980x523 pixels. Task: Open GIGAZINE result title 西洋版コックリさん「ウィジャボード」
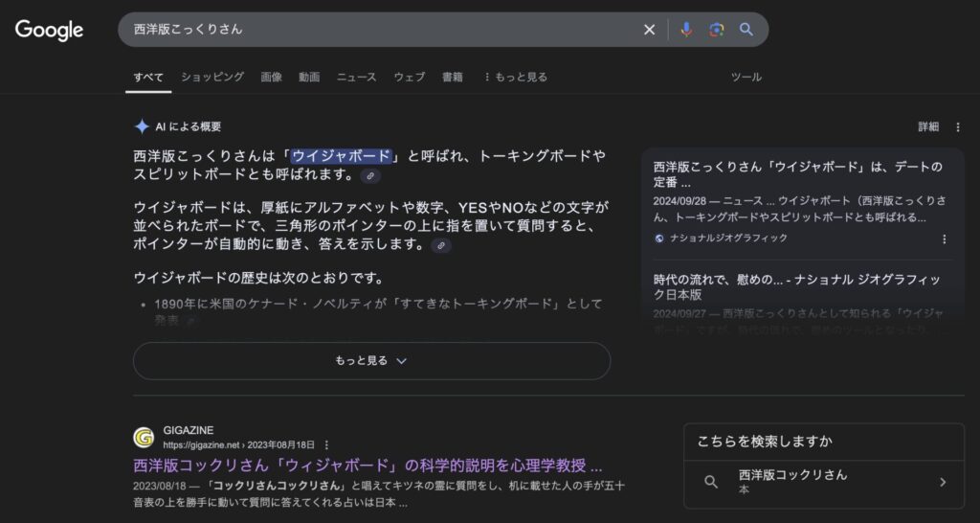[x=367, y=466]
